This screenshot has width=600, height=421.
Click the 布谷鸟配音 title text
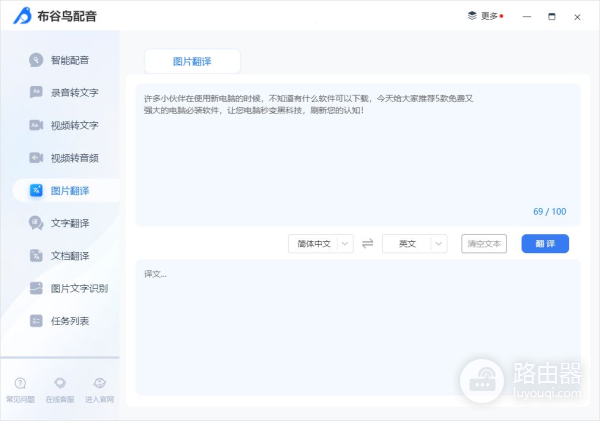tap(67, 16)
